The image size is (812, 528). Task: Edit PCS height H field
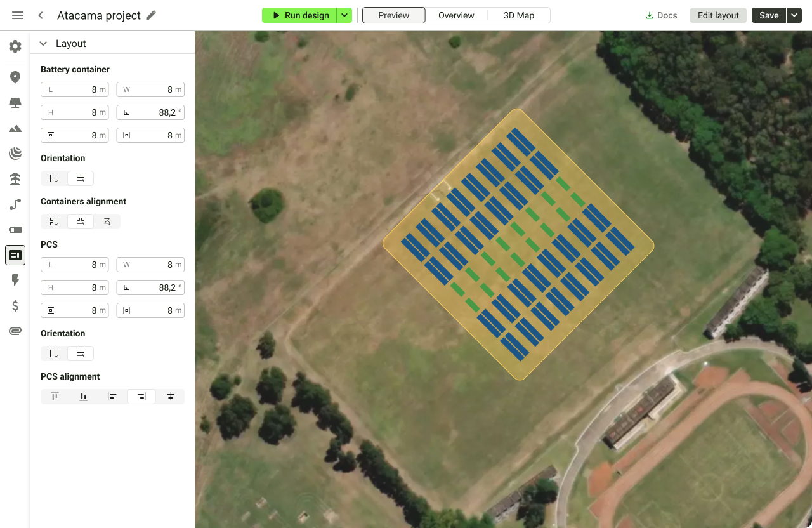(x=74, y=287)
